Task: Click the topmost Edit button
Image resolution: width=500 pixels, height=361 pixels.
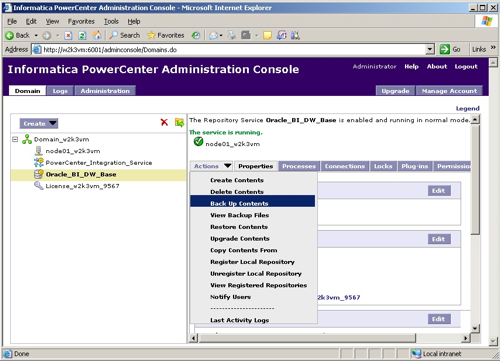Action: click(x=439, y=191)
